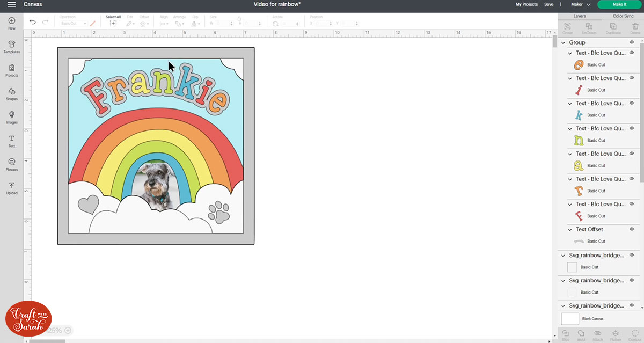Open the Templates panel
Image resolution: width=644 pixels, height=343 pixels.
12,47
